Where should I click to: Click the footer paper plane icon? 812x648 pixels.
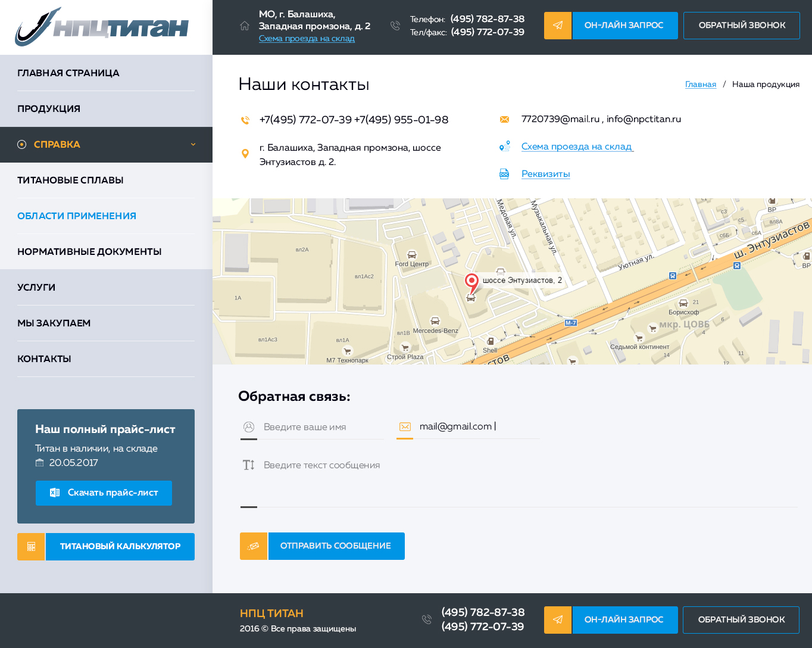click(x=558, y=620)
